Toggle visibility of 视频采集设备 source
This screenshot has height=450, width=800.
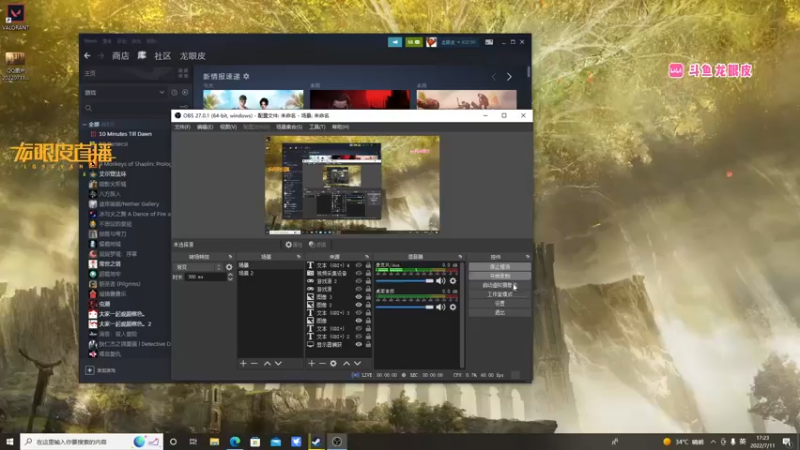(359, 273)
